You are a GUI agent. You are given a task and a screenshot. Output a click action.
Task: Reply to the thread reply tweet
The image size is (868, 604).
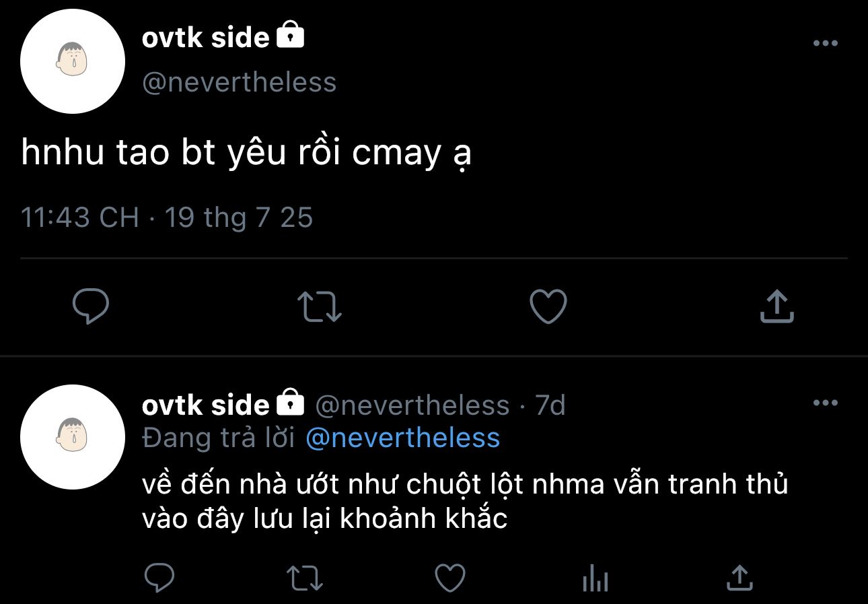(159, 578)
